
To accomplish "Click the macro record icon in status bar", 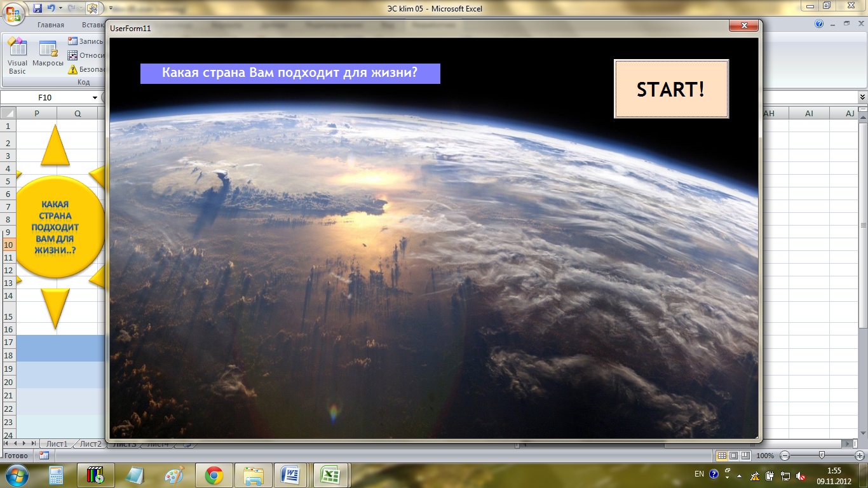I will coord(44,455).
